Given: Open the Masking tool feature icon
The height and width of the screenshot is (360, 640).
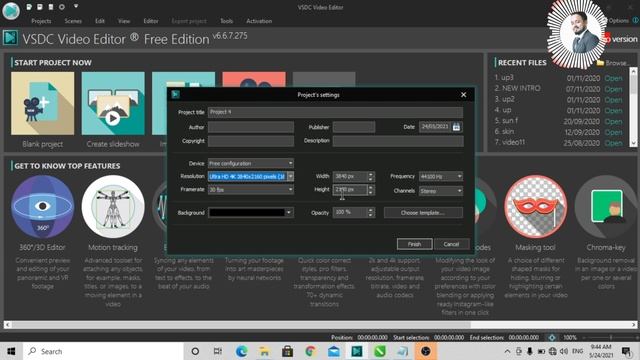Looking at the screenshot, I should point(536,207).
